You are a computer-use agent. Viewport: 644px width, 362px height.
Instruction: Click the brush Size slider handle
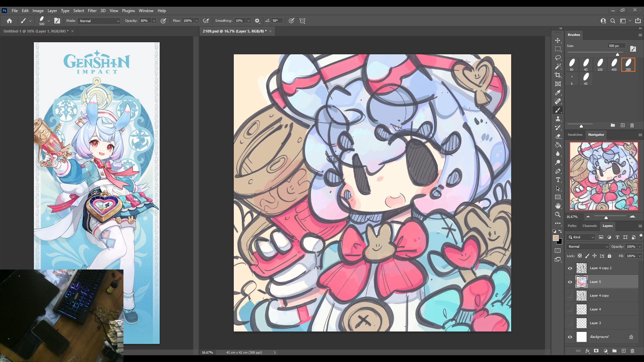(x=617, y=54)
